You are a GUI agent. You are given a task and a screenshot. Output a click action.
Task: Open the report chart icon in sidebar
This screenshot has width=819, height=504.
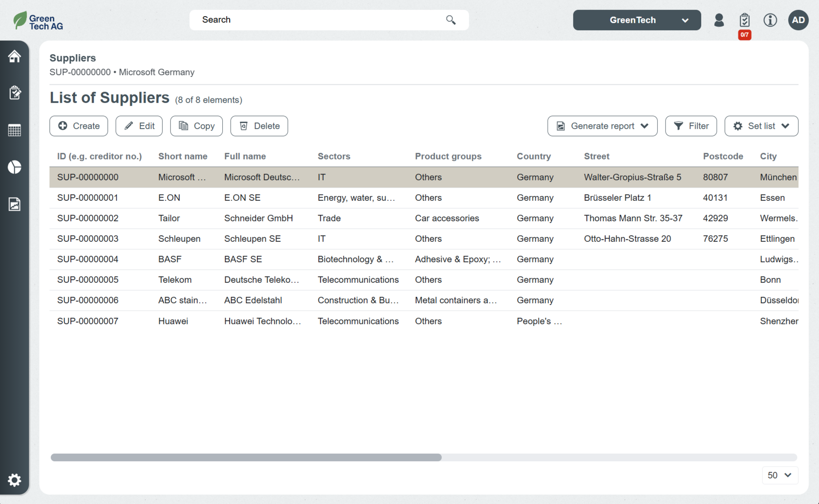[15, 204]
